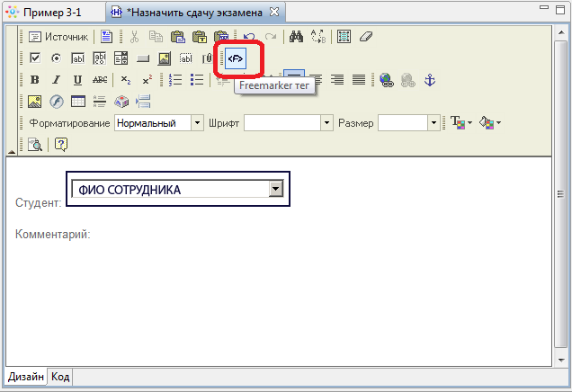Close the Назначить сдачу экзамена tab
The width and height of the screenshot is (572, 392).
point(274,12)
